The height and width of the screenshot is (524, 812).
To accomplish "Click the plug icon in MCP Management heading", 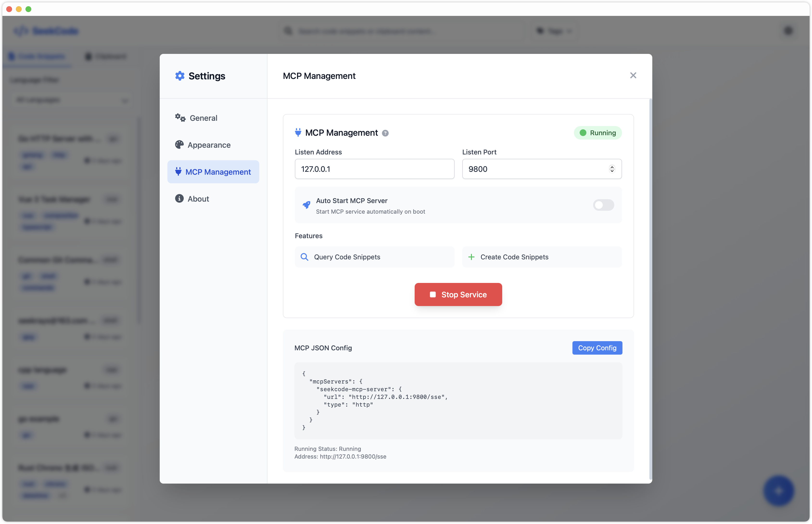I will click(x=298, y=132).
